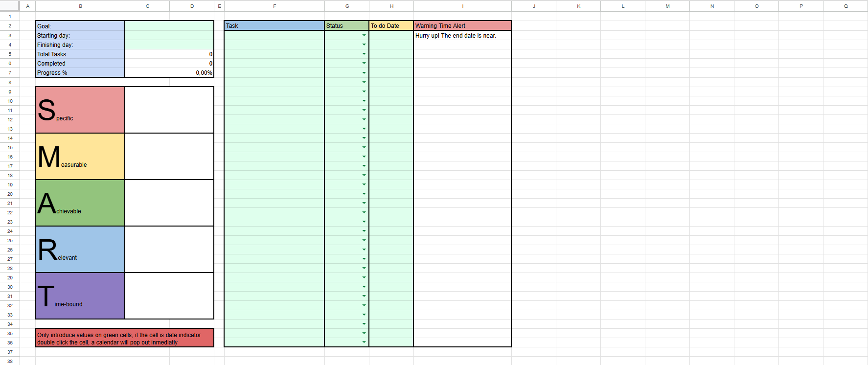Screen dimensions: 868x365
Task: Select the red Specific label cell
Action: coord(80,110)
